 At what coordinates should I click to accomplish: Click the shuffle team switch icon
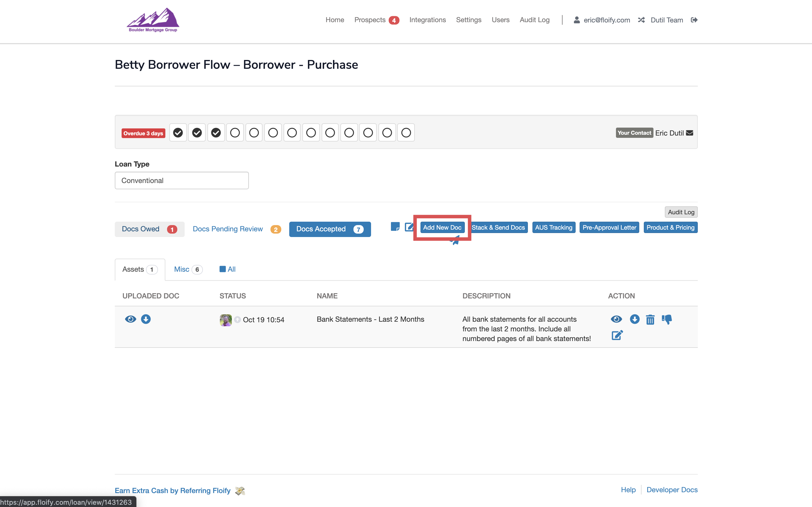pyautogui.click(x=641, y=20)
